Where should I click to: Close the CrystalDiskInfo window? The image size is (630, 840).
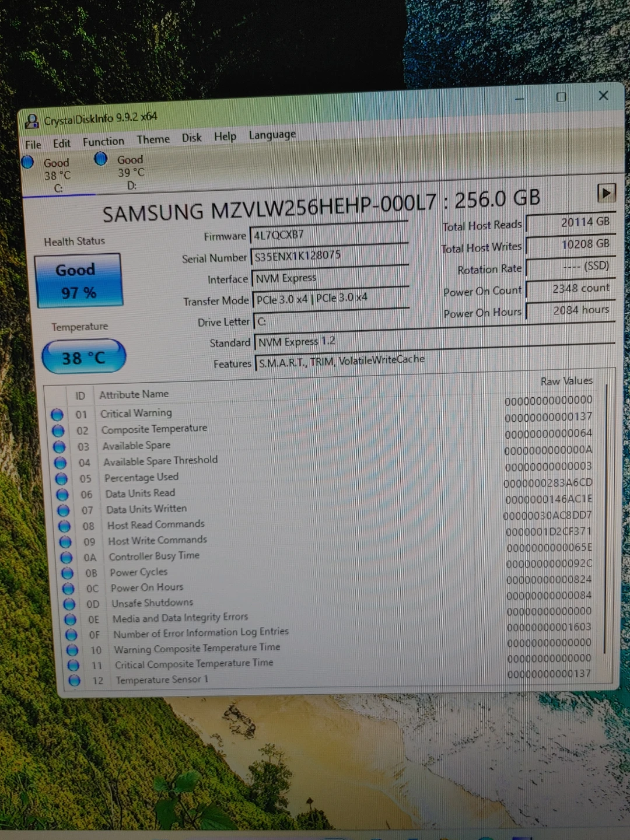[x=603, y=95]
